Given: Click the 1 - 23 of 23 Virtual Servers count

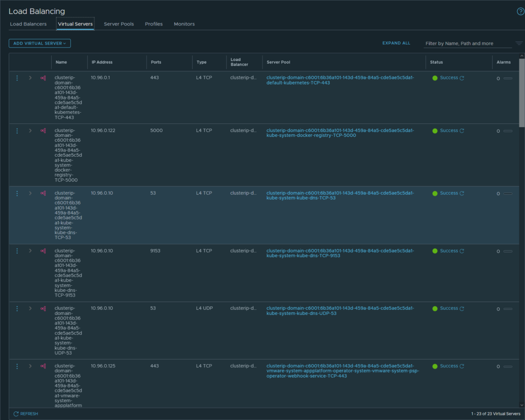Looking at the screenshot, I should tap(496, 414).
